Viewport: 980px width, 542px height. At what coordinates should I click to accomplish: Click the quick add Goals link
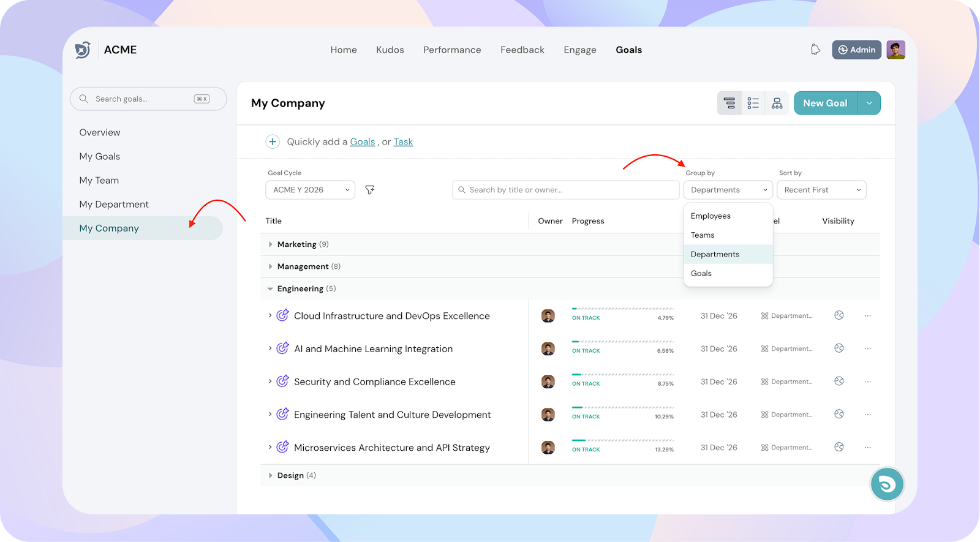(x=363, y=141)
